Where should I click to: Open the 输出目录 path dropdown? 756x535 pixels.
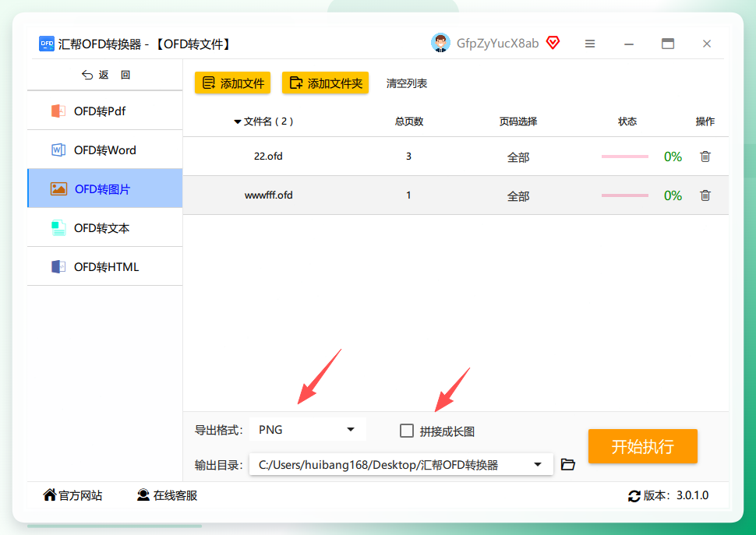401,465
